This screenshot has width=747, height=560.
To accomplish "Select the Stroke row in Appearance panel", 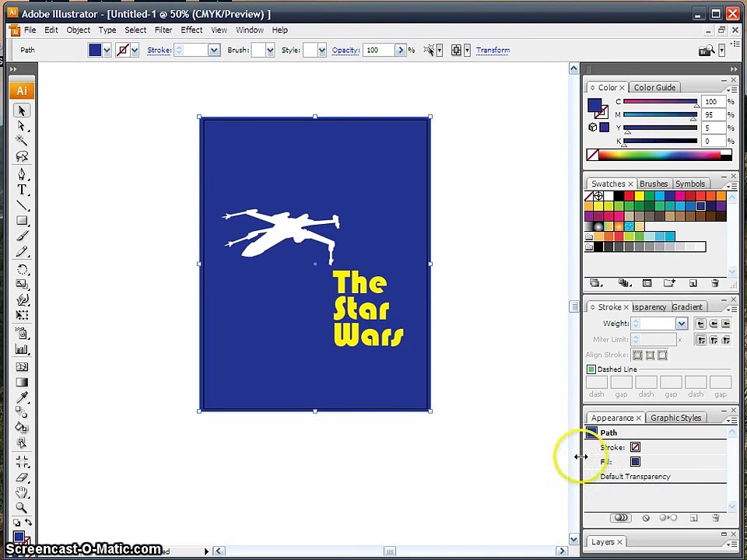I will [x=655, y=447].
